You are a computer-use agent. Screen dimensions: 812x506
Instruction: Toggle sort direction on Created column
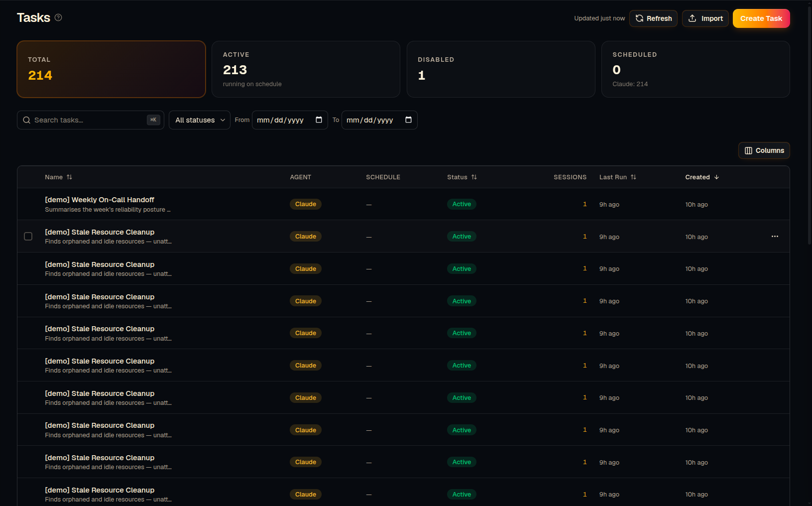702,177
